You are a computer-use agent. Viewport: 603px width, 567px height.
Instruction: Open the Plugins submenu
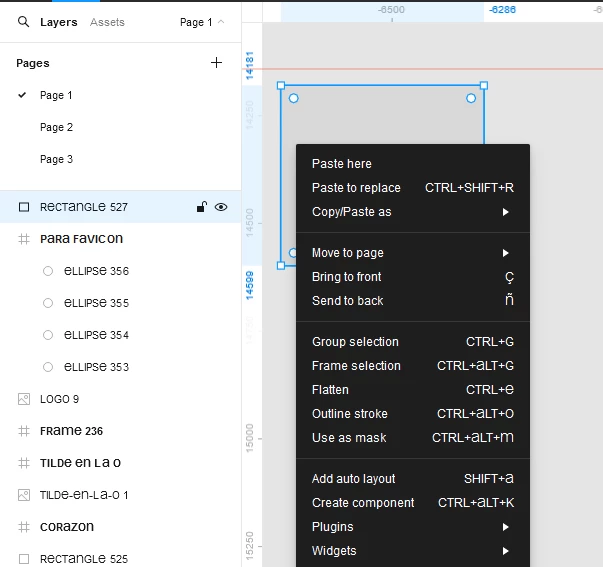pos(413,527)
